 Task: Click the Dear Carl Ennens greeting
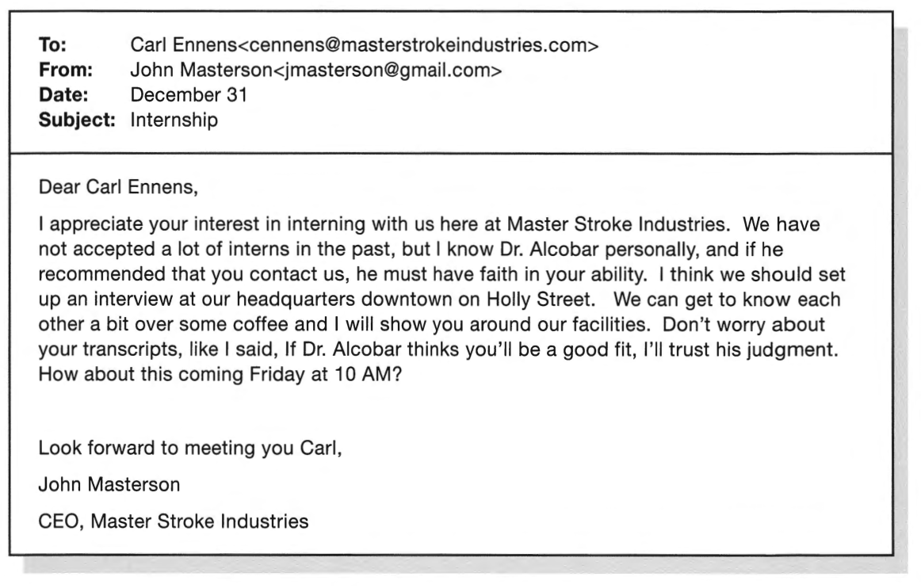pos(118,187)
